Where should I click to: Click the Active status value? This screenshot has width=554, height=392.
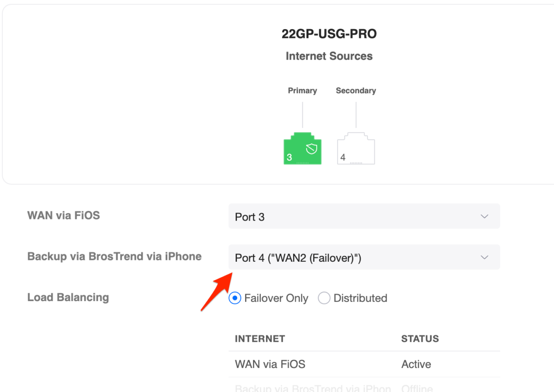click(x=416, y=364)
